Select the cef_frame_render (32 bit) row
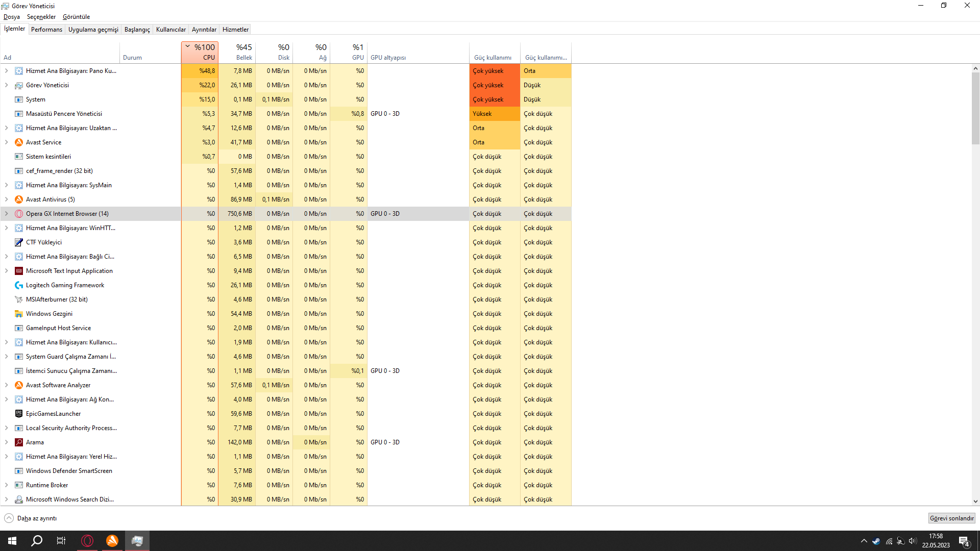 285,171
